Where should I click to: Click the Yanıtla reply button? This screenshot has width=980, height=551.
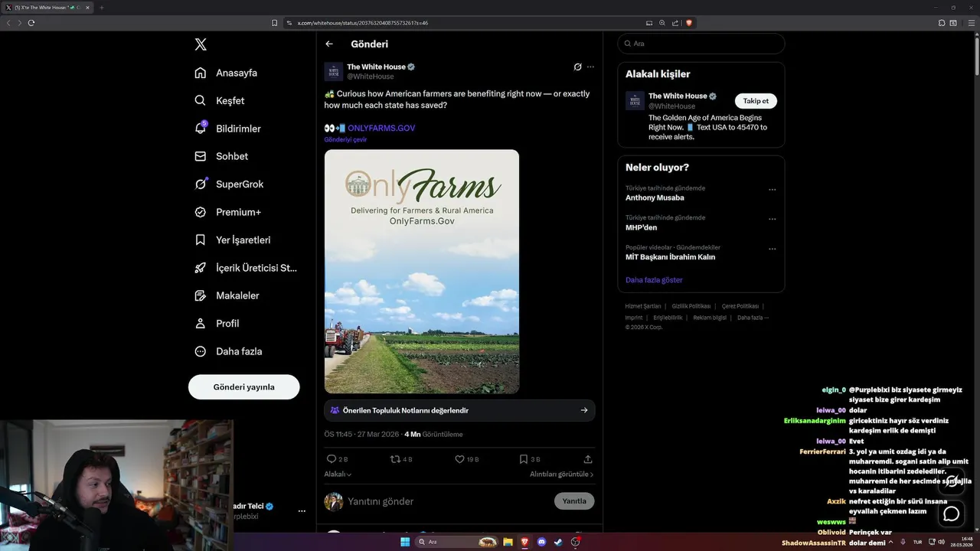point(574,501)
